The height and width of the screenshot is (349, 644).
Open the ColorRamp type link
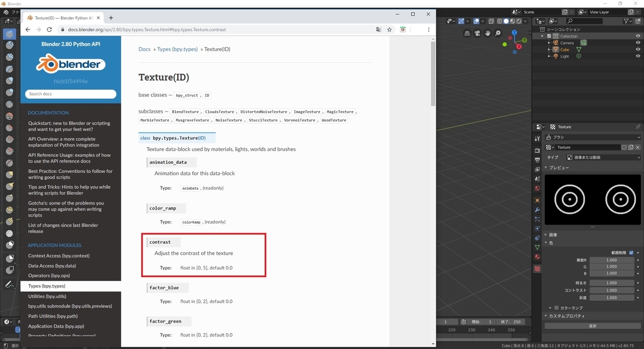[x=191, y=222]
